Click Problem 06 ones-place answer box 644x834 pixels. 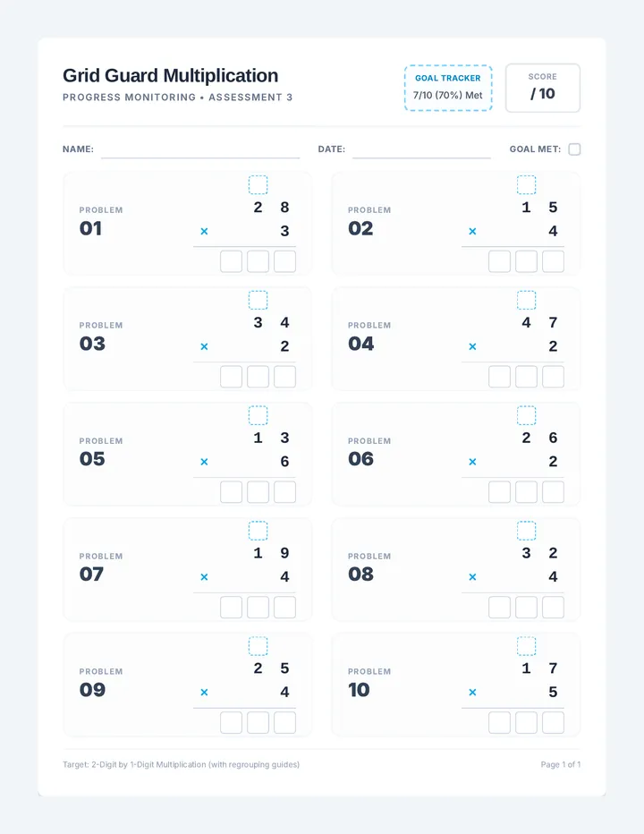[553, 492]
